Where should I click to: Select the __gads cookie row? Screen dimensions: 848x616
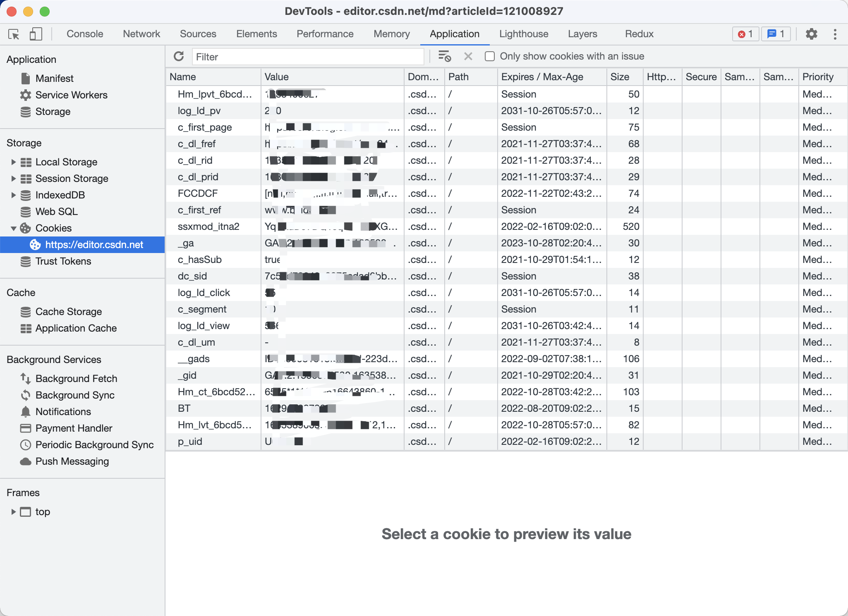pos(506,359)
